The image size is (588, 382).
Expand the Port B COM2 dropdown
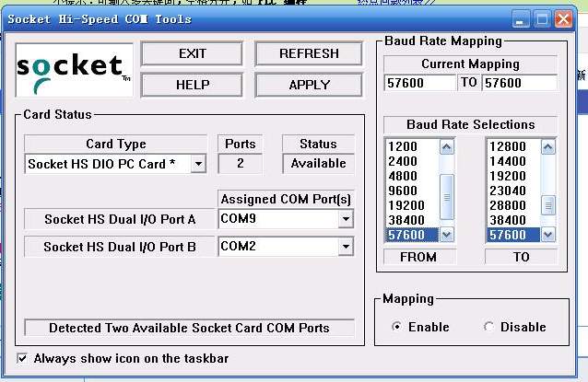[x=346, y=247]
